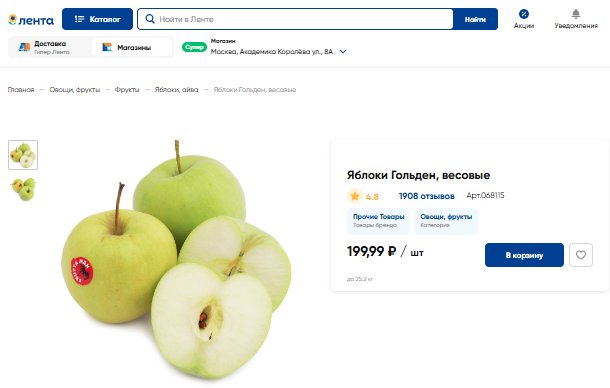610x388 pixels.
Task: Focus the Найти в Ленте search field
Action: pyautogui.click(x=295, y=19)
